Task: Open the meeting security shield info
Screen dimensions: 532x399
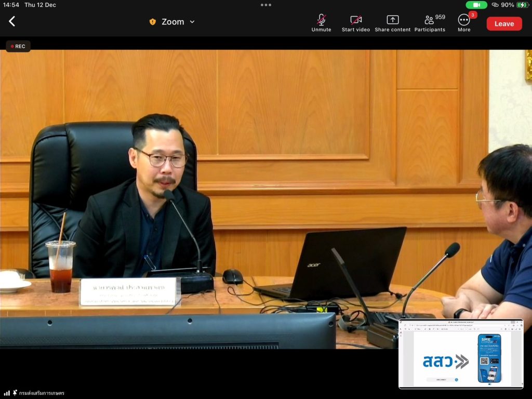Action: pos(152,22)
